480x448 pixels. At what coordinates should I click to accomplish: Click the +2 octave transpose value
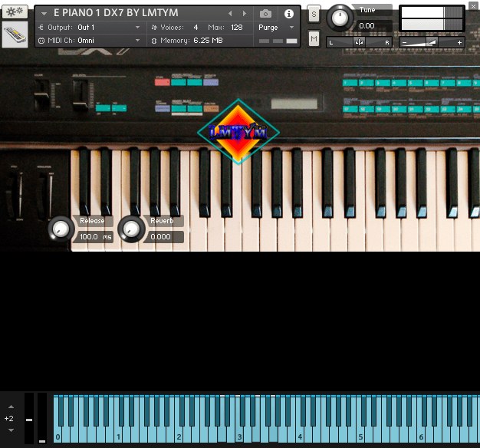click(x=9, y=418)
